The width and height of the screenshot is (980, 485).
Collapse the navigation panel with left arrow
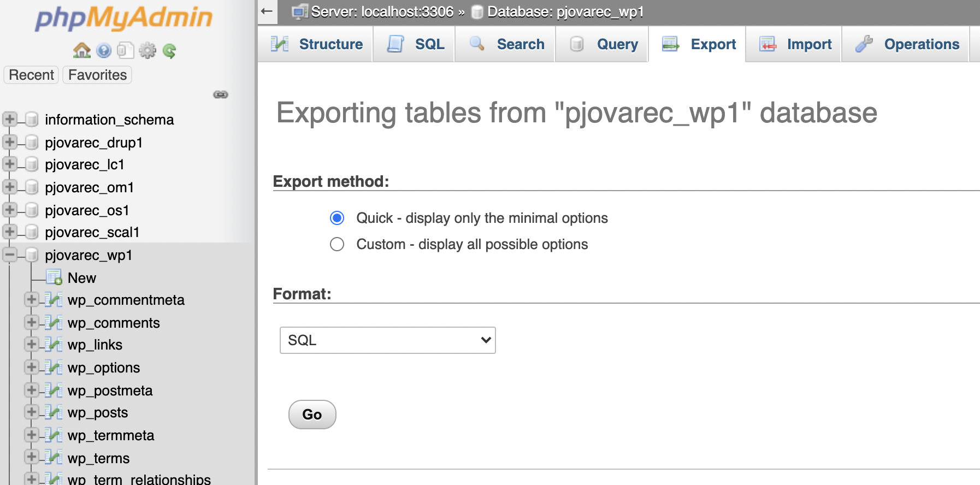(x=267, y=11)
